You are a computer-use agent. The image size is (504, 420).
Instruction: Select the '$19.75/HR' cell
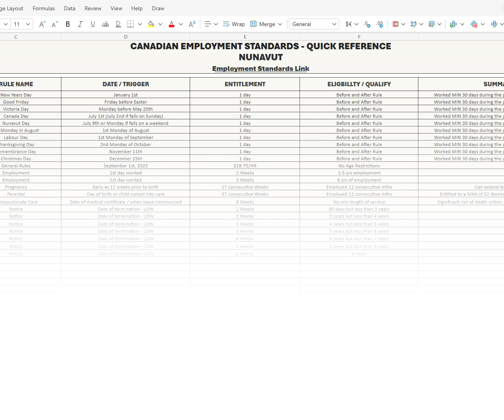[245, 166]
